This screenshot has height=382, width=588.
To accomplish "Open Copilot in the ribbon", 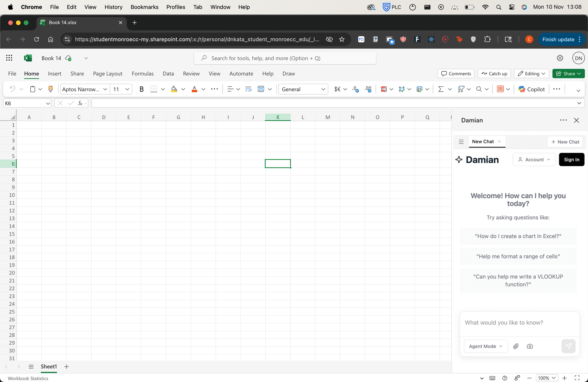I will point(531,89).
